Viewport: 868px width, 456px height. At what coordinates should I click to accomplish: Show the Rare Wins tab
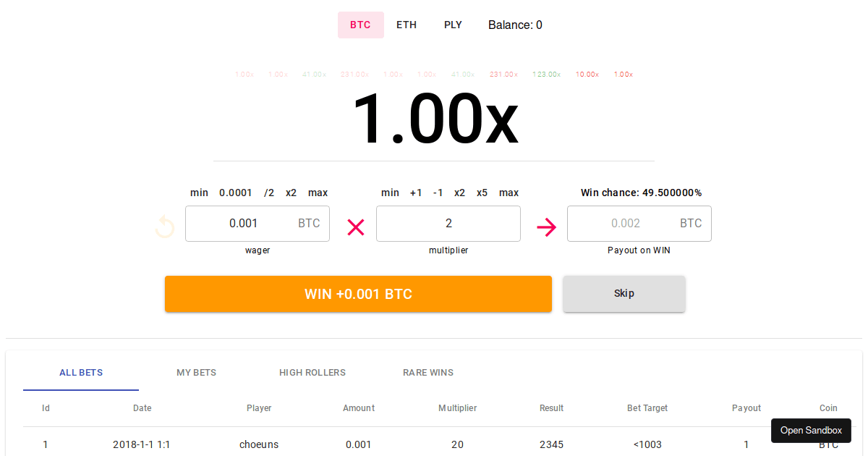428,373
